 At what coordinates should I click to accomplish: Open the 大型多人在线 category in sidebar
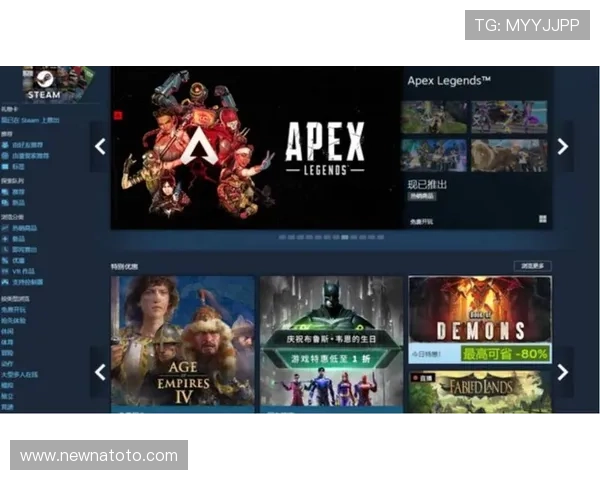coord(20,375)
